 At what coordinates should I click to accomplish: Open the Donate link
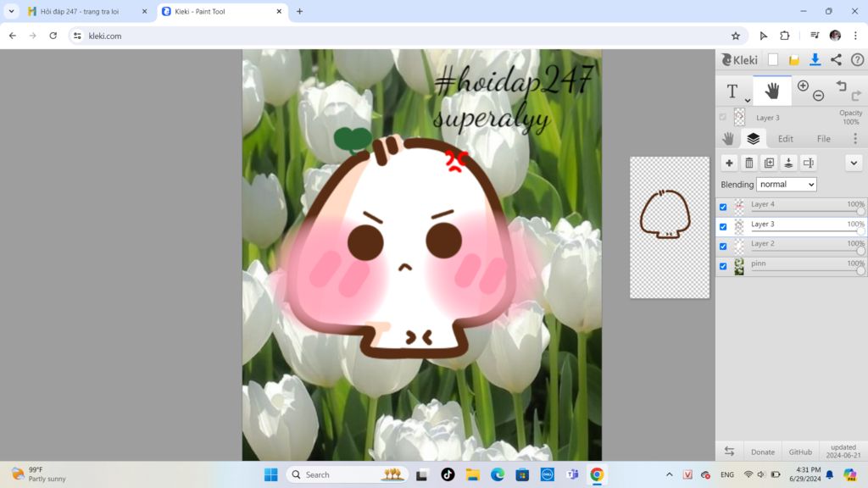click(x=762, y=452)
